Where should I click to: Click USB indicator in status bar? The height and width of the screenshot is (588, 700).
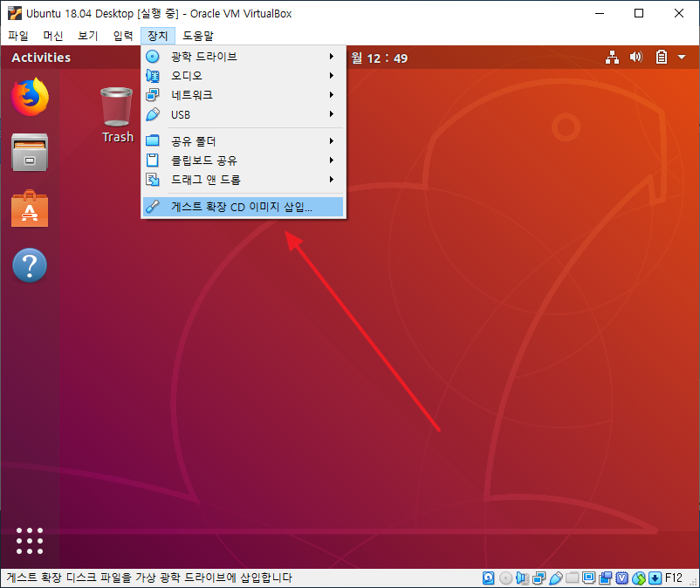[555, 578]
